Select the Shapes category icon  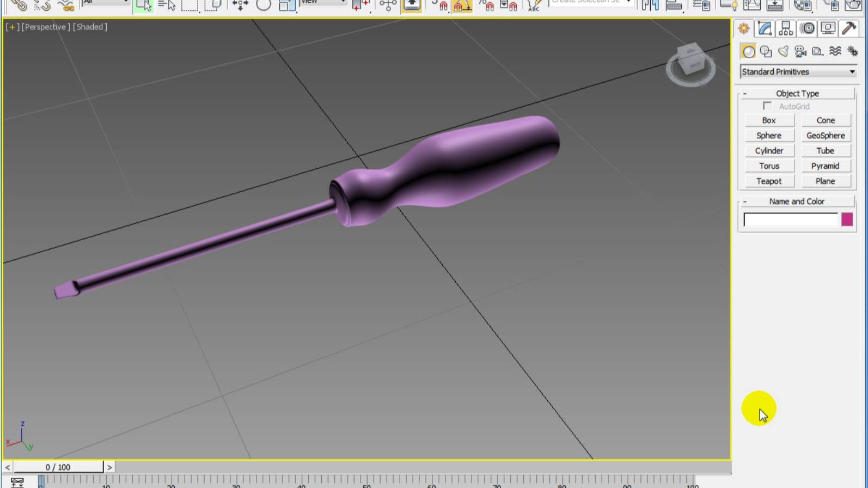tap(766, 51)
